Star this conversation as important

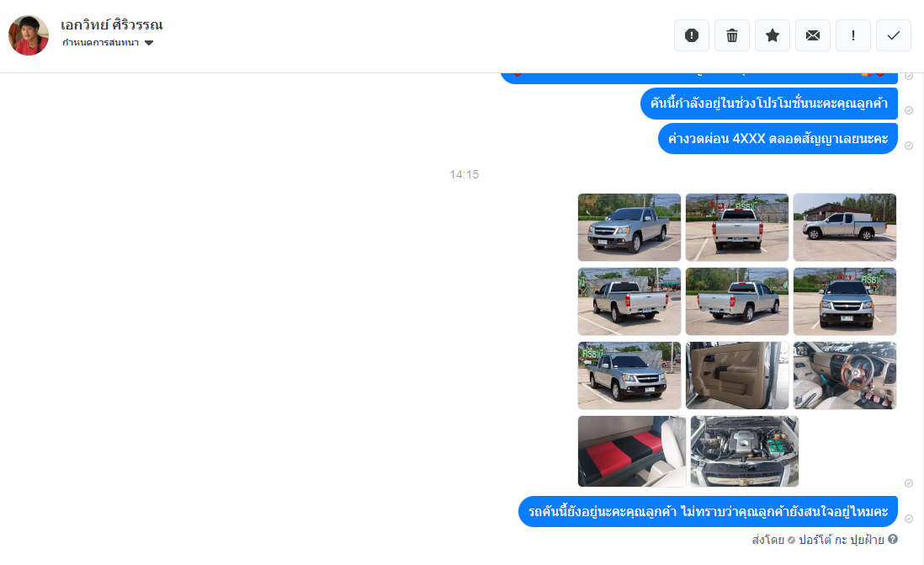point(772,35)
